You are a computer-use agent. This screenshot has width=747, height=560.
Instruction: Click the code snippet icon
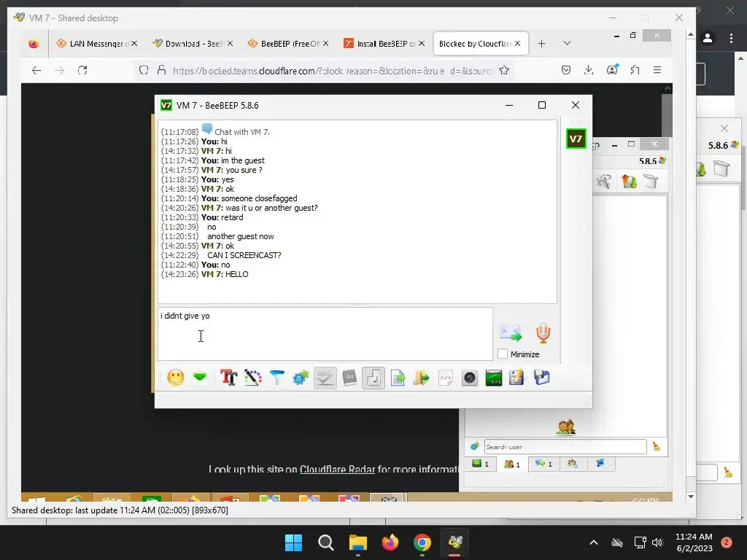click(446, 378)
